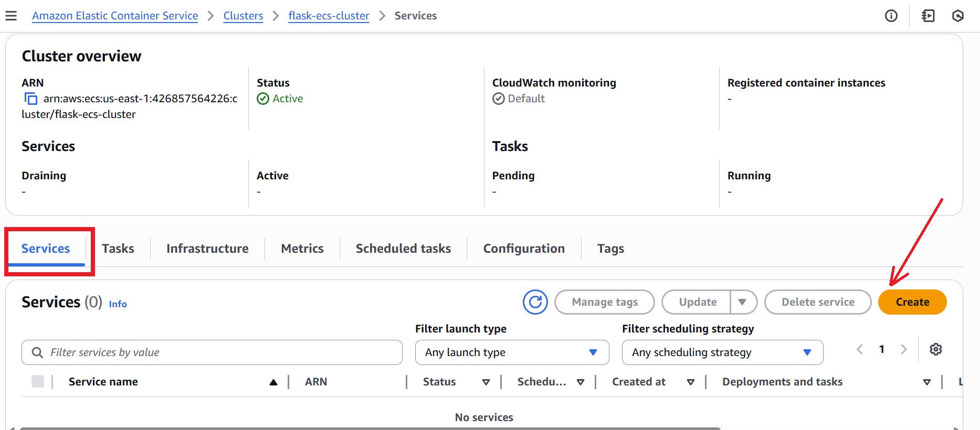
Task: Click the Manage tags button
Action: (605, 302)
